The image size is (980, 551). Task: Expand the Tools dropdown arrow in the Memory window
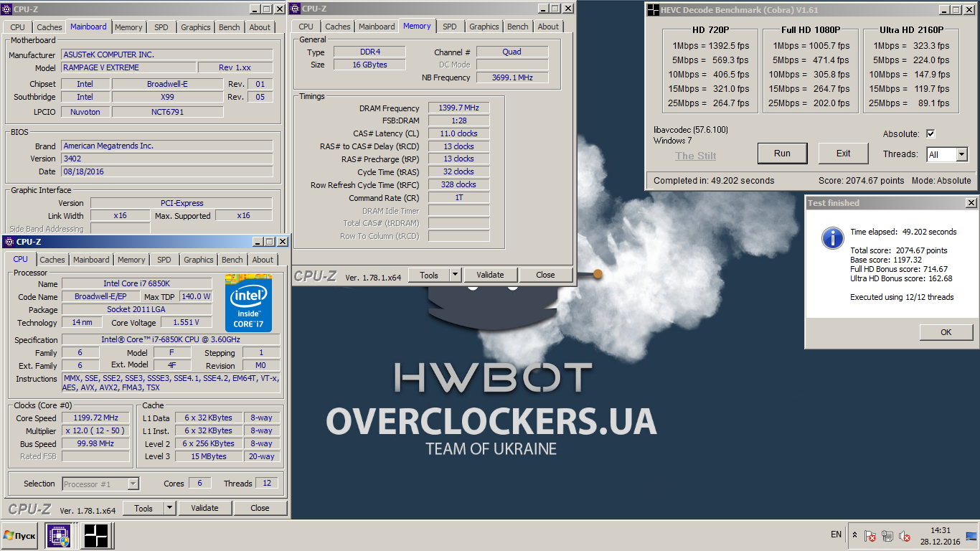pyautogui.click(x=455, y=275)
